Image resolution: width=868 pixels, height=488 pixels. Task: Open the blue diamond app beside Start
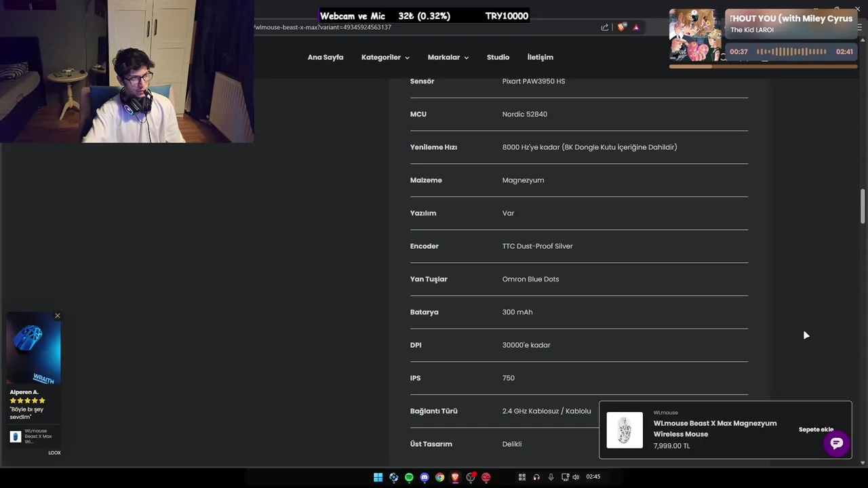pos(393,477)
